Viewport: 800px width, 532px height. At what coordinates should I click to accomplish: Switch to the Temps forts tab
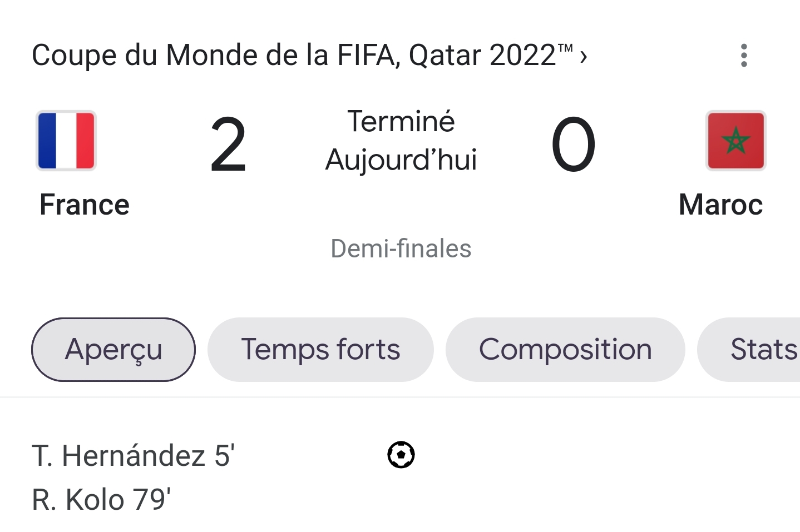click(x=320, y=350)
